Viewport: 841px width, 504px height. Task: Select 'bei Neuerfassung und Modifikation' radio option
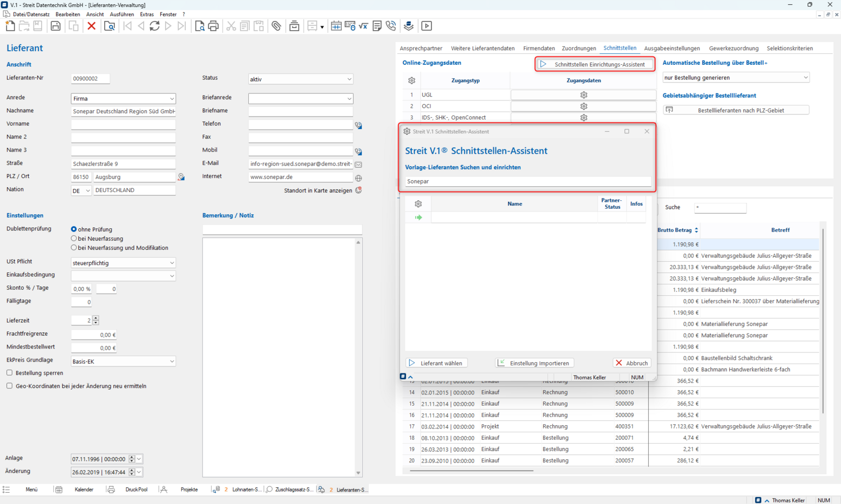[x=74, y=248]
